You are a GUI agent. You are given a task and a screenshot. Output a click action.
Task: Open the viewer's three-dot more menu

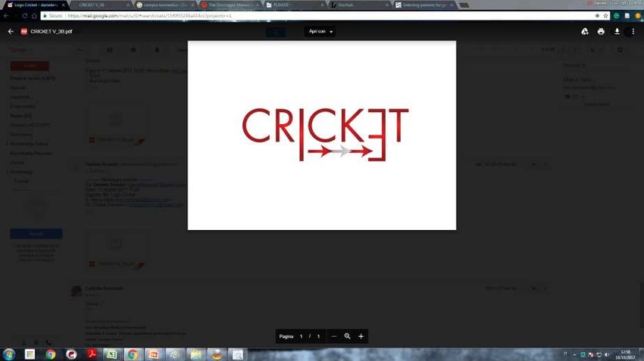pyautogui.click(x=633, y=31)
